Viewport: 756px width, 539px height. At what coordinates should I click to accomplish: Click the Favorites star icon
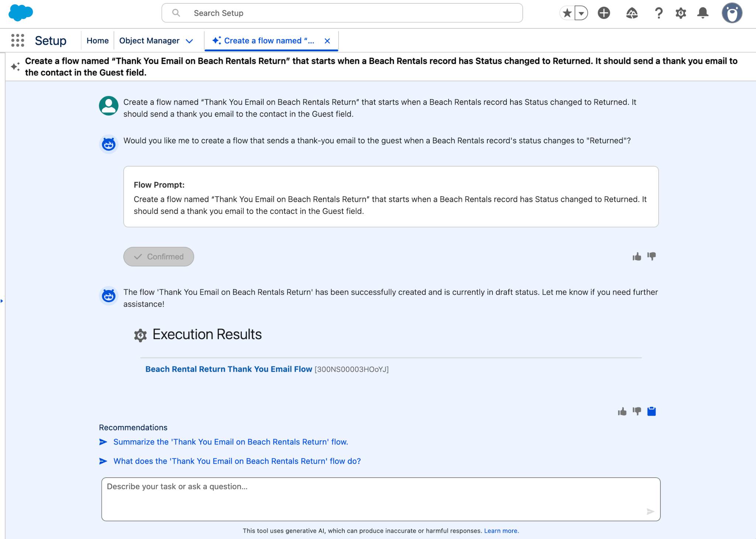coord(567,13)
